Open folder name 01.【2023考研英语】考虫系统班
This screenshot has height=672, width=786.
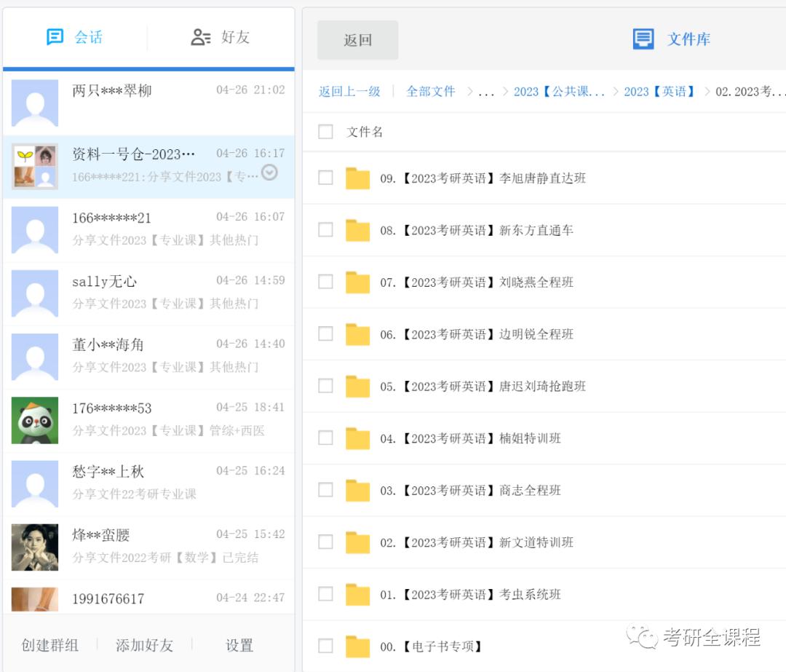470,595
